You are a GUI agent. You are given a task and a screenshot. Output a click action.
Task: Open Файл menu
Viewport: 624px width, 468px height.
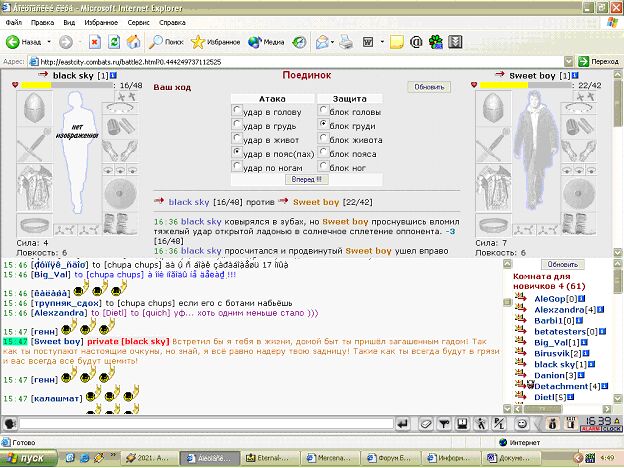pos(14,23)
